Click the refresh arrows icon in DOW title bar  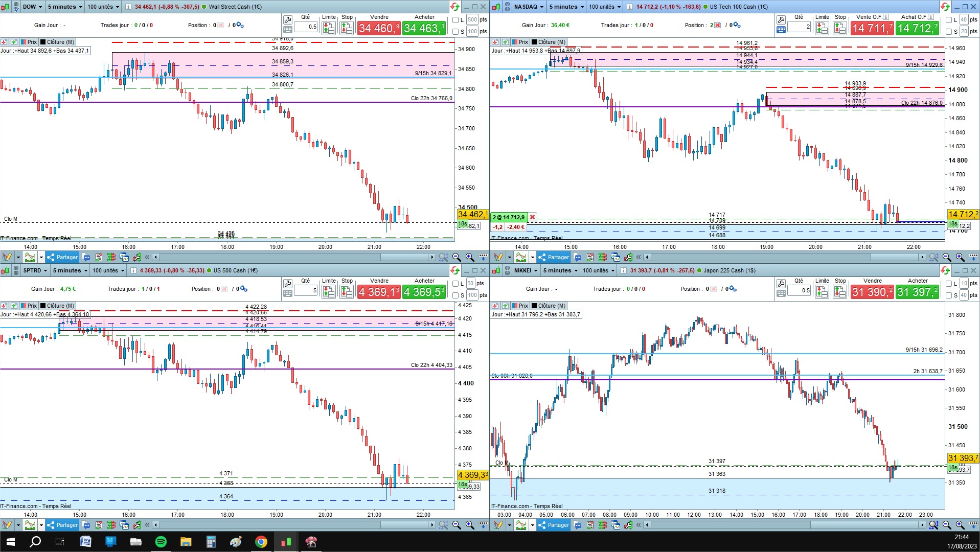(454, 7)
